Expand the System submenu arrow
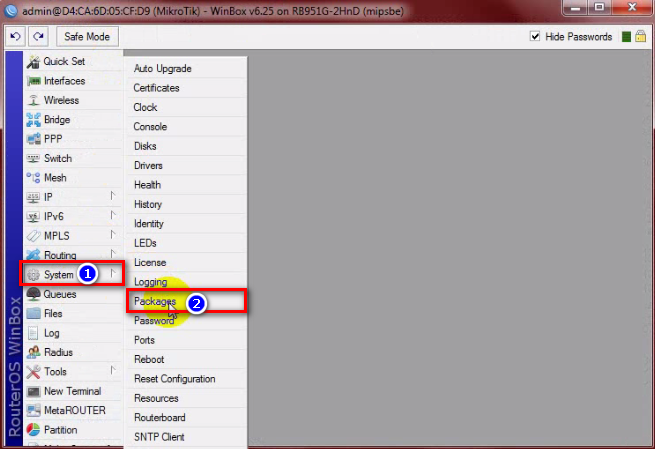 coord(112,273)
